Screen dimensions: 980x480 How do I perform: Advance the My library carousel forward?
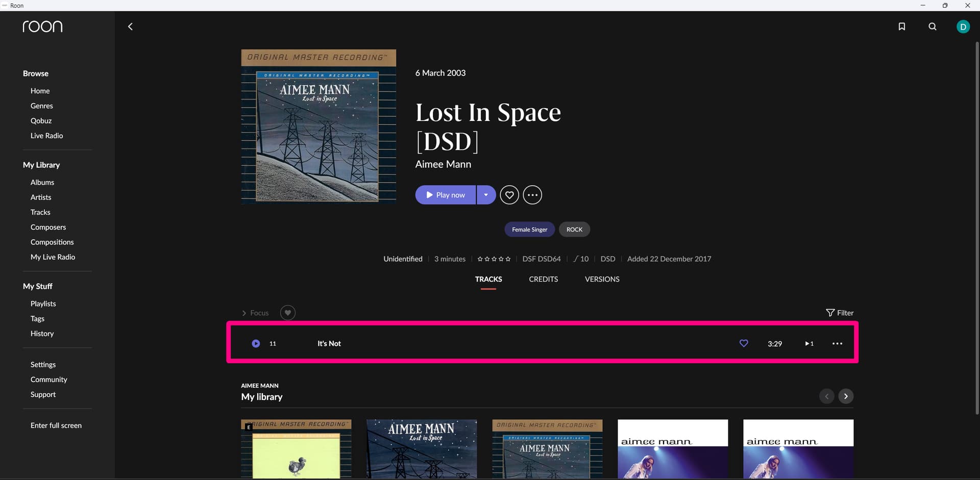point(845,396)
